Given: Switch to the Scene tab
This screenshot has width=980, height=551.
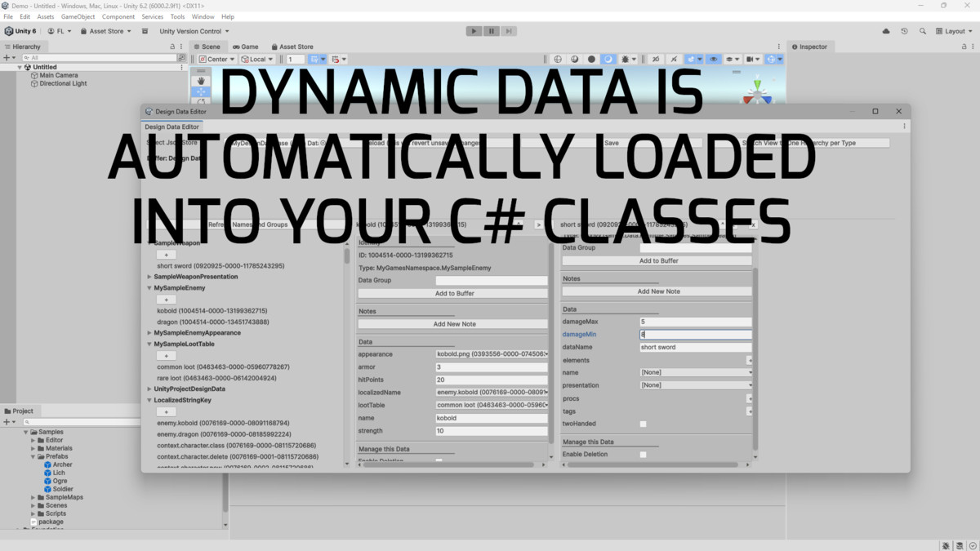Looking at the screenshot, I should [x=207, y=47].
